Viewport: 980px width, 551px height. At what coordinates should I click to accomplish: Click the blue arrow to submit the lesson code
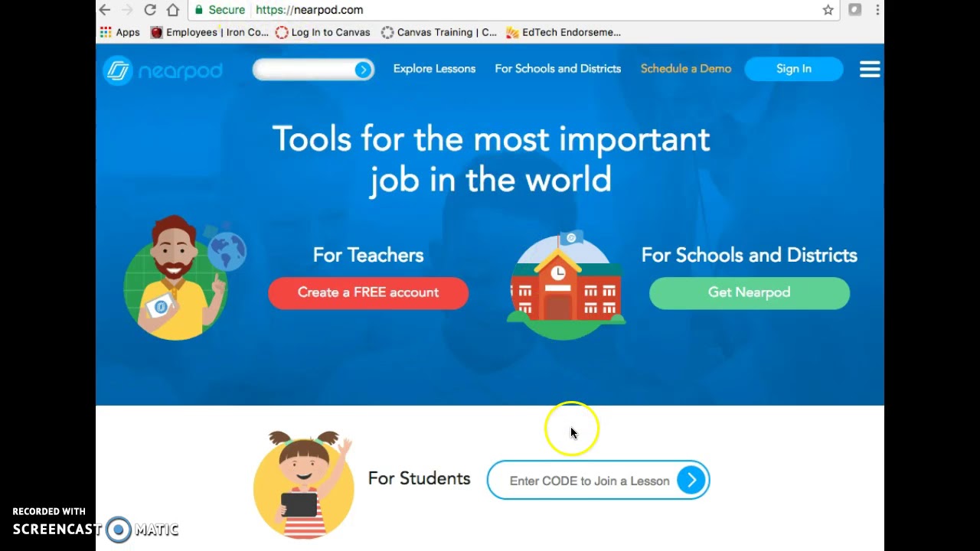pyautogui.click(x=691, y=480)
